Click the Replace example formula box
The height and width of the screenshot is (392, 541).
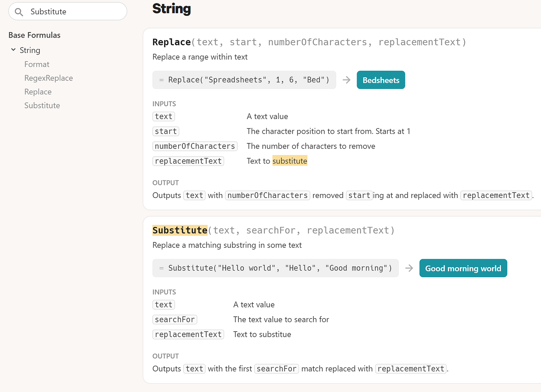tap(244, 80)
